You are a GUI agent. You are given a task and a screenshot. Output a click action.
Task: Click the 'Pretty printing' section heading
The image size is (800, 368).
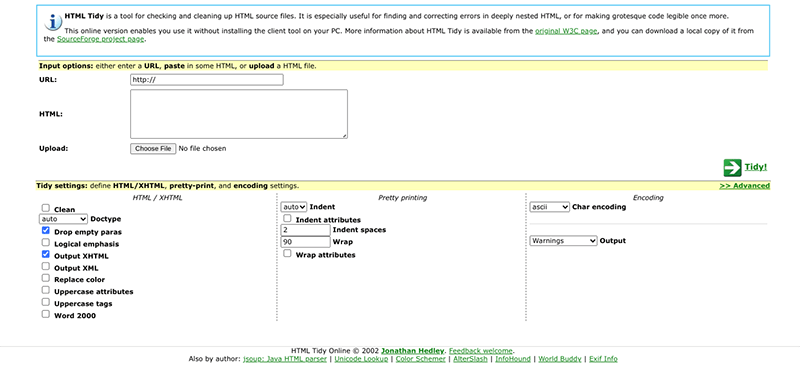(x=403, y=198)
